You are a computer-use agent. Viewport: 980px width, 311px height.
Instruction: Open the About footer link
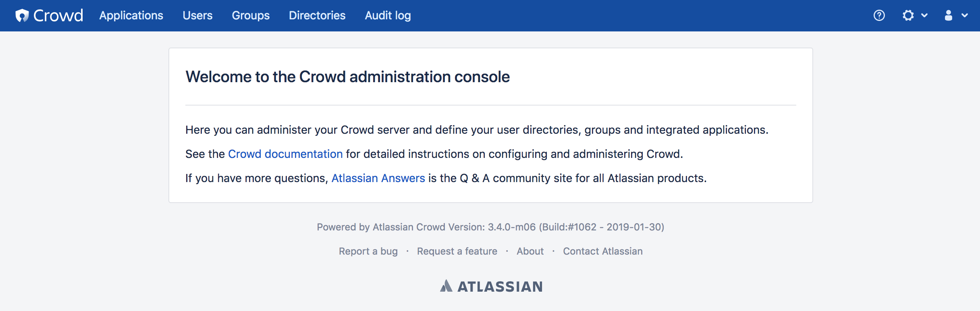[530, 251]
